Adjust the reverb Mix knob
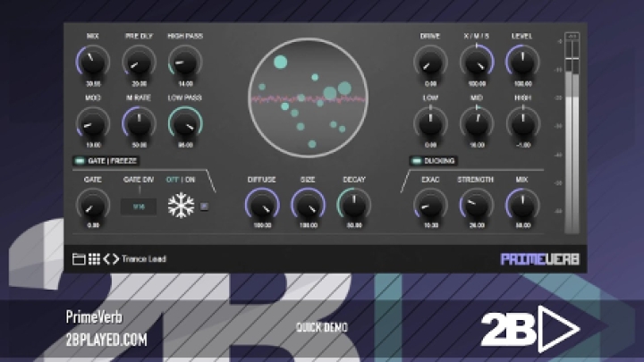The image size is (644, 362). pyautogui.click(x=93, y=62)
